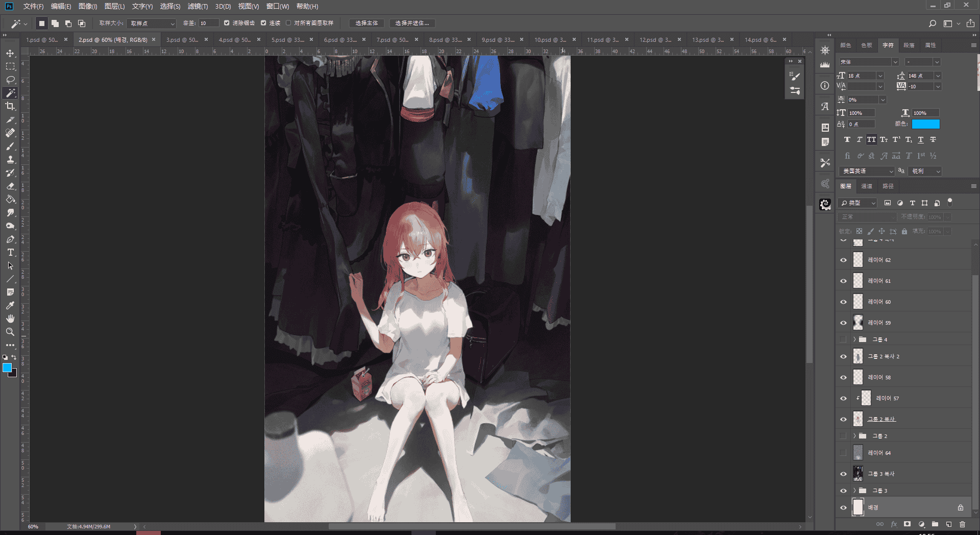Switch to the 段落 paragraph panel tab
This screenshot has height=535, width=980.
point(909,45)
